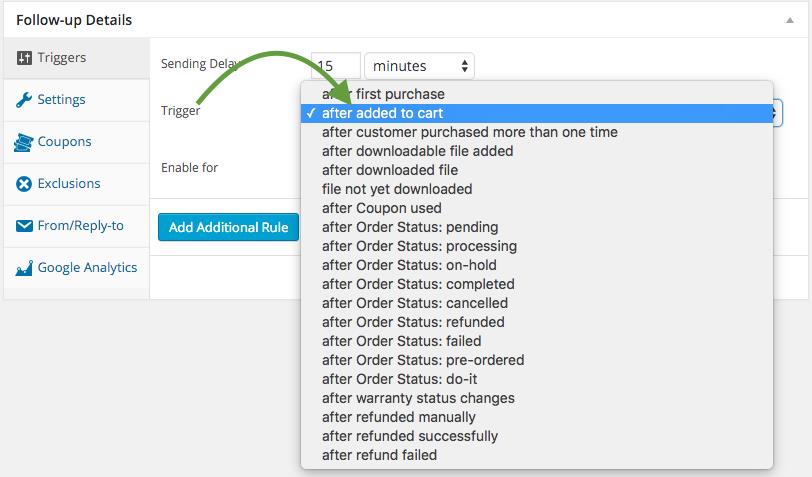Click the Settings wrench icon
The image size is (812, 477).
point(24,100)
